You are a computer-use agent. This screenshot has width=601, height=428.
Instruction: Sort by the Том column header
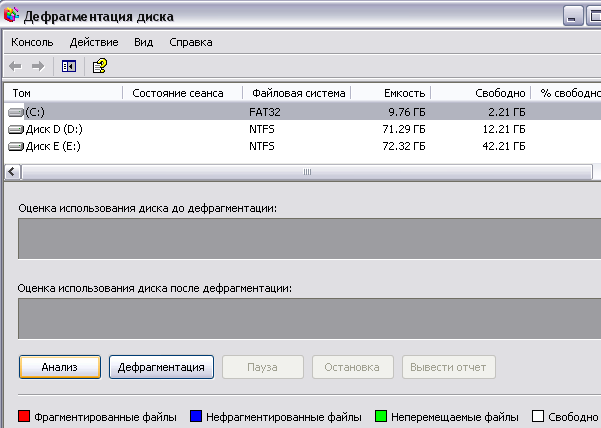coord(64,93)
